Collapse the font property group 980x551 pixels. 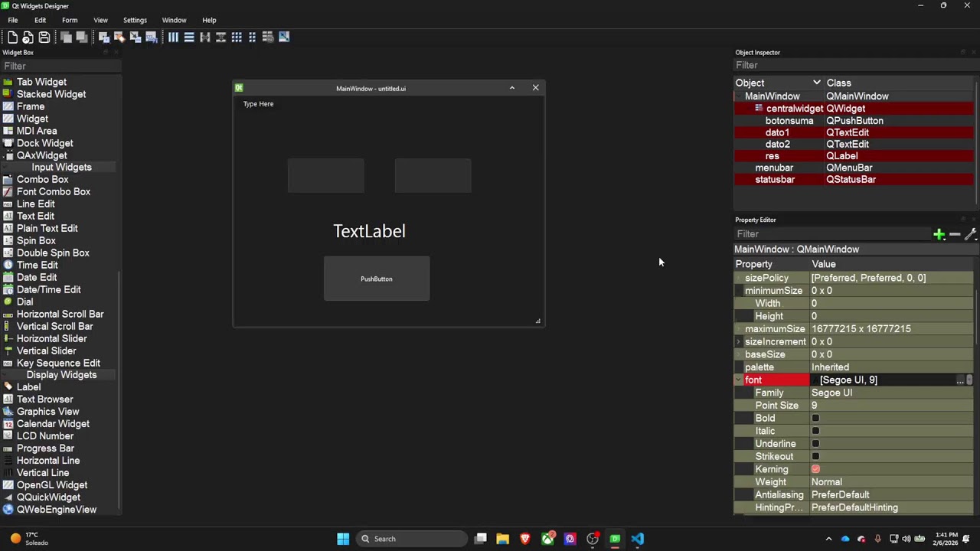coord(739,380)
